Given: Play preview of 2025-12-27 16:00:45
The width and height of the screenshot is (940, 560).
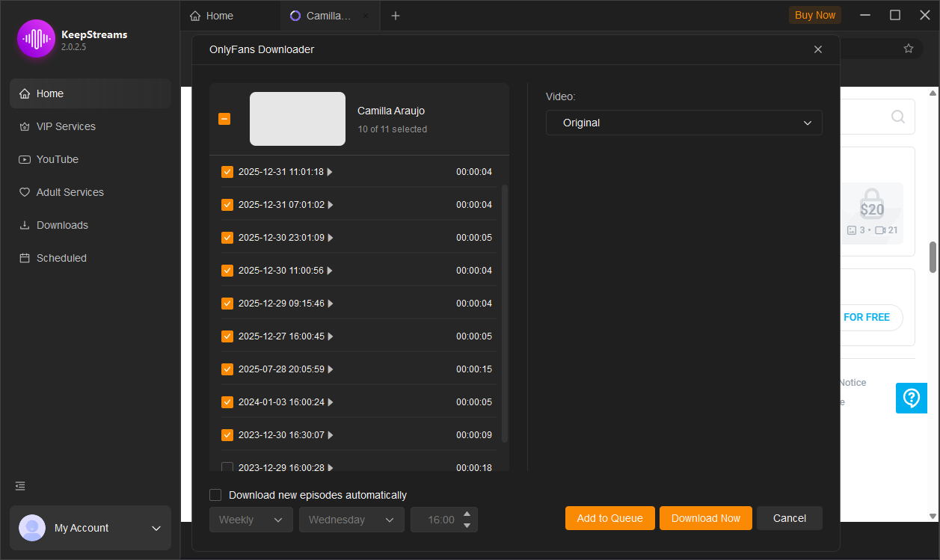Looking at the screenshot, I should 330,336.
